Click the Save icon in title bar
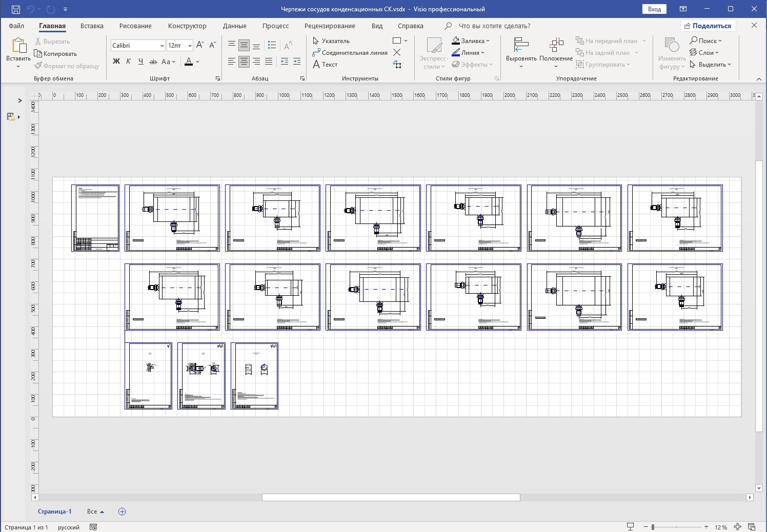767x532 pixels. coord(16,9)
